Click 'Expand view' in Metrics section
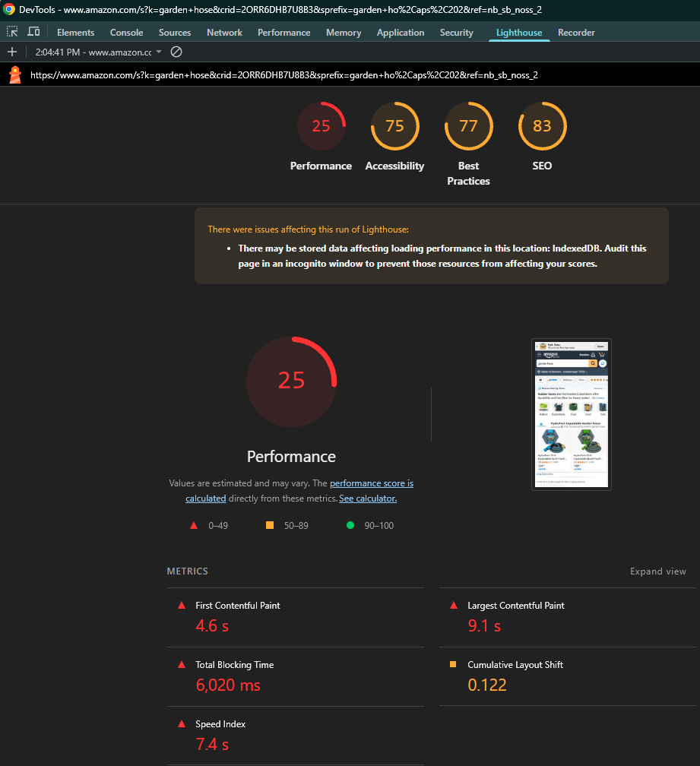This screenshot has height=766, width=700. 657,571
